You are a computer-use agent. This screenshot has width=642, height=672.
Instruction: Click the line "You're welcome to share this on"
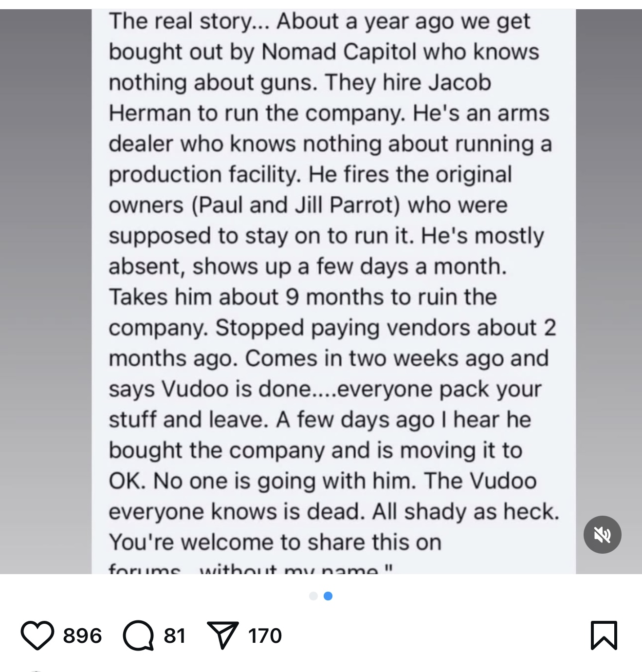(x=275, y=542)
